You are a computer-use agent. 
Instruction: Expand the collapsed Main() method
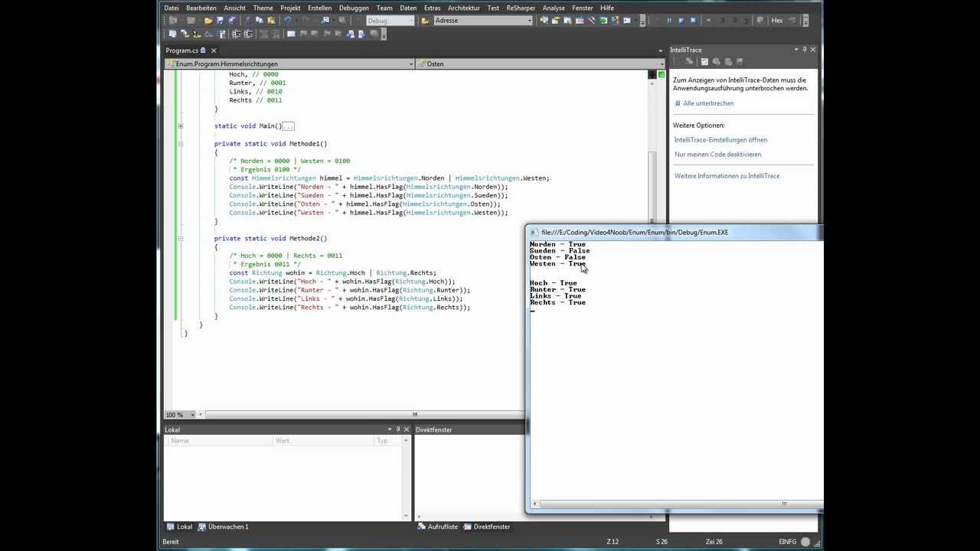click(x=181, y=126)
